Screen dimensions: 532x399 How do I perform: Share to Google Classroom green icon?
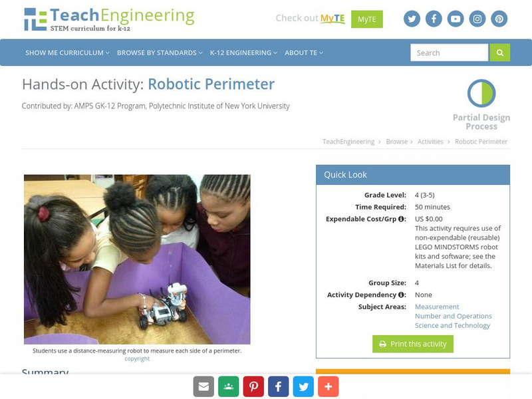pyautogui.click(x=228, y=386)
